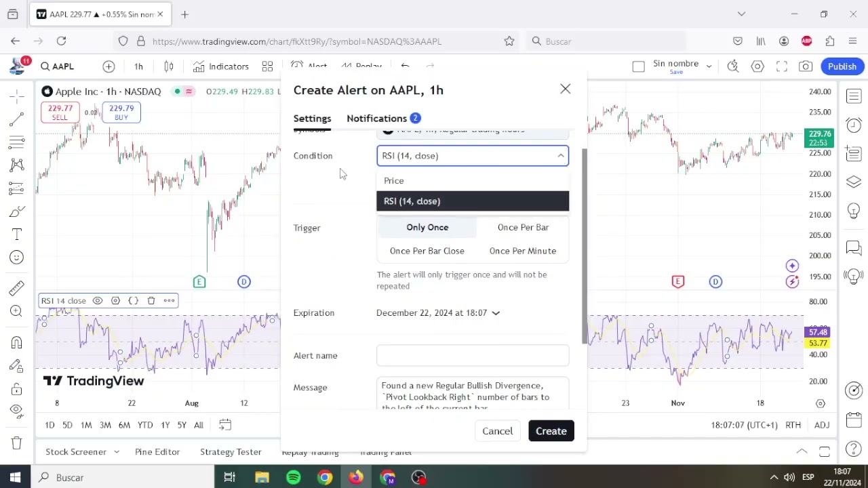868x488 pixels.
Task: Click the Alert name input field
Action: (x=473, y=355)
